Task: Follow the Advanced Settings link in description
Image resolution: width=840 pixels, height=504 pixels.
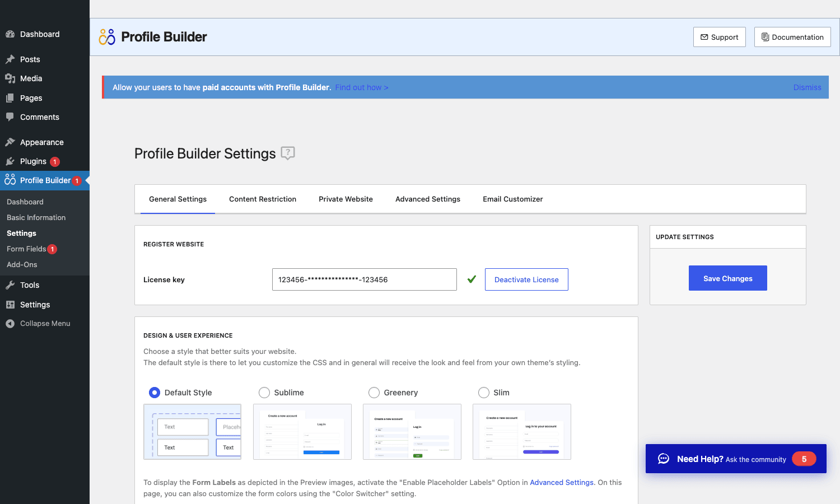Action: tap(562, 482)
